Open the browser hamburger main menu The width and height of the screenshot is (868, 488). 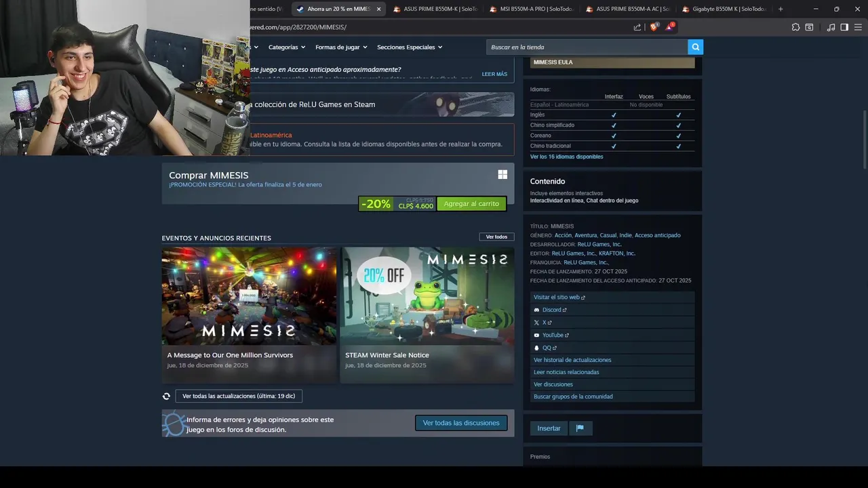click(858, 27)
